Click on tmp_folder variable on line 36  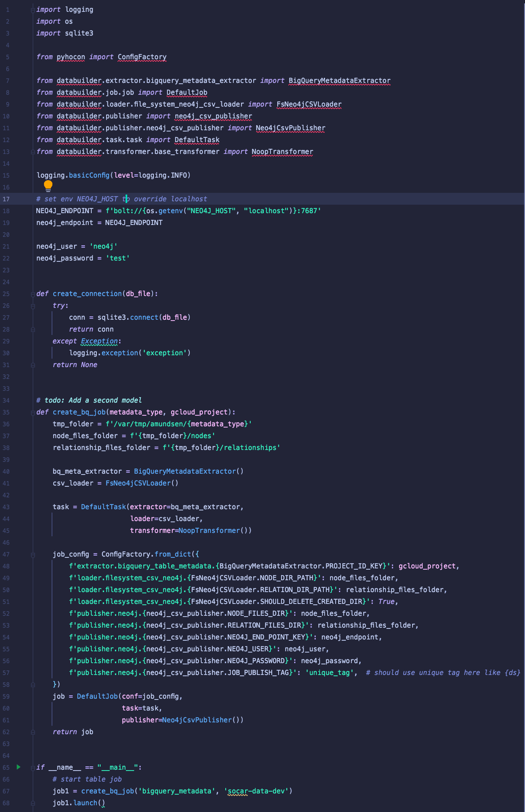tap(73, 424)
